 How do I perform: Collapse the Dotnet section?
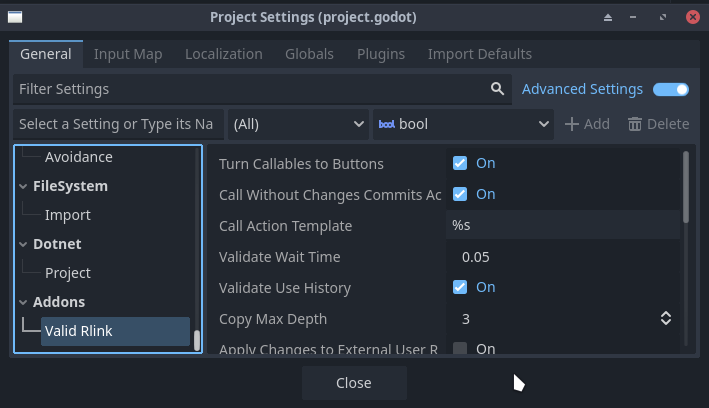(x=23, y=244)
